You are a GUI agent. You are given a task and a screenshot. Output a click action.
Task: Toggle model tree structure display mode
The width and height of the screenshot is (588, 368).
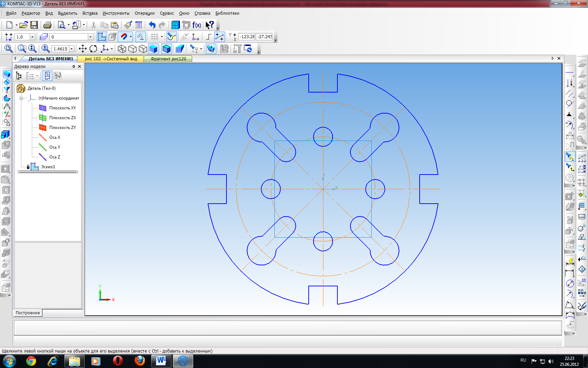click(x=19, y=76)
